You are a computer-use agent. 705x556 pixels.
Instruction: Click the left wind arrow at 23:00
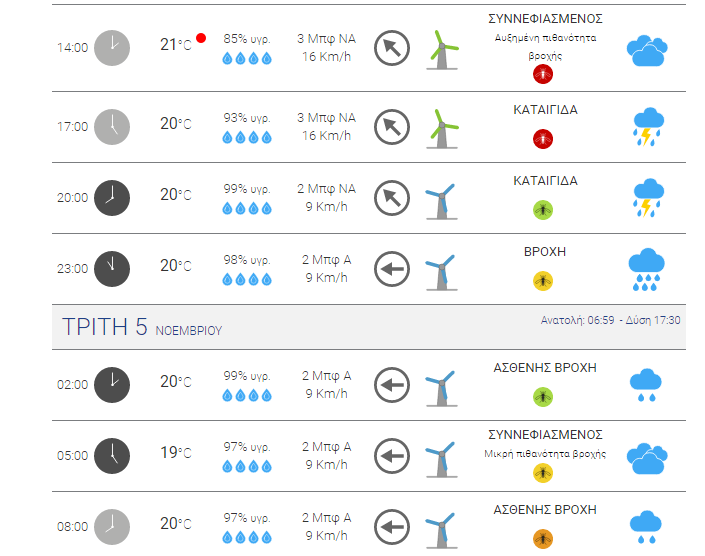[x=392, y=269]
